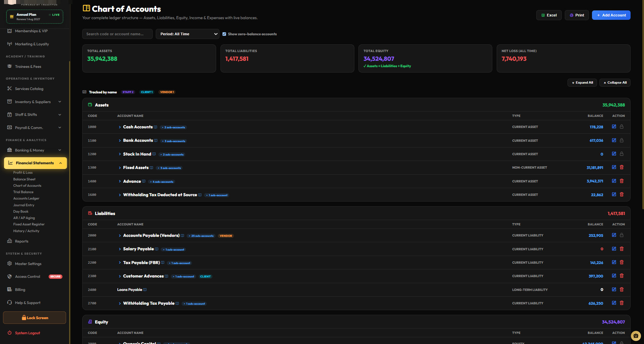Delete Withholding Tax Deducted at Source
Image resolution: width=644 pixels, height=344 pixels.
pos(622,195)
